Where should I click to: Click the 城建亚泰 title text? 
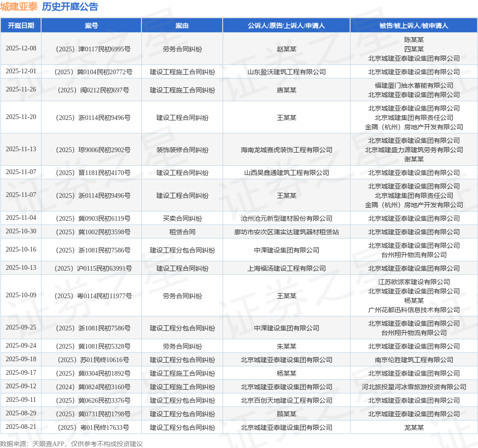coord(19,7)
